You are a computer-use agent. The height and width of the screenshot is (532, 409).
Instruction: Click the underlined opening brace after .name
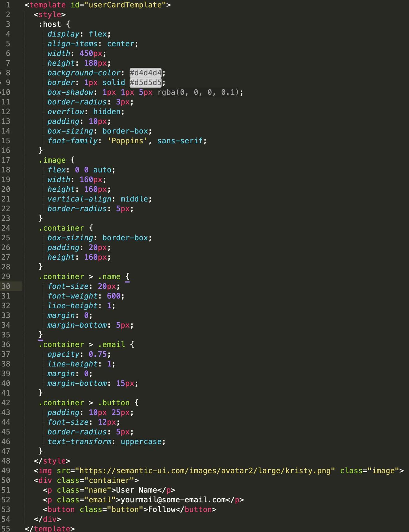pos(127,277)
